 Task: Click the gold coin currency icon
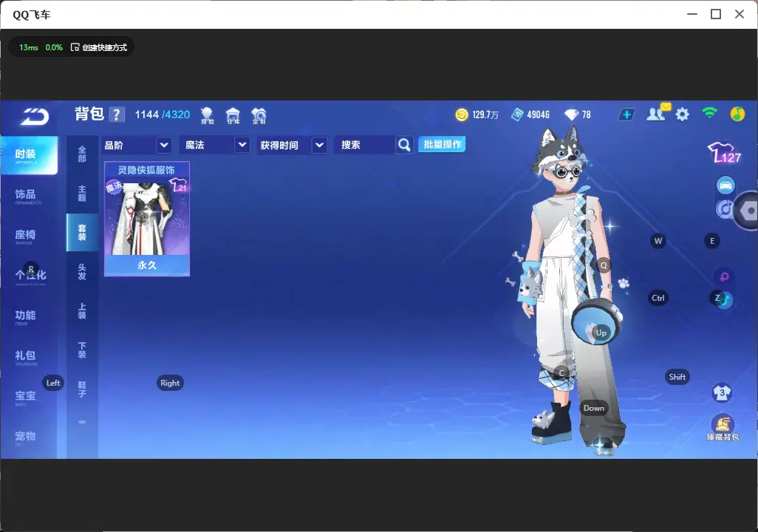(462, 115)
